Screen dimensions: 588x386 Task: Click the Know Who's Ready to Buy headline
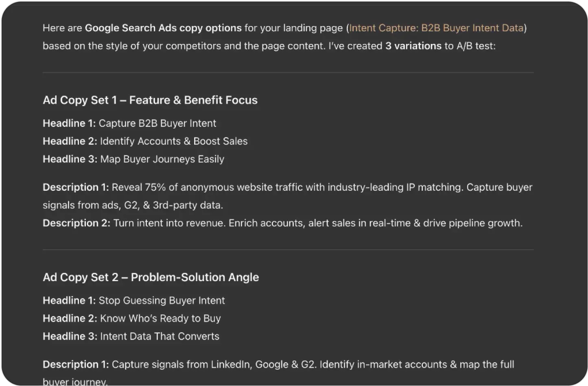click(x=160, y=318)
